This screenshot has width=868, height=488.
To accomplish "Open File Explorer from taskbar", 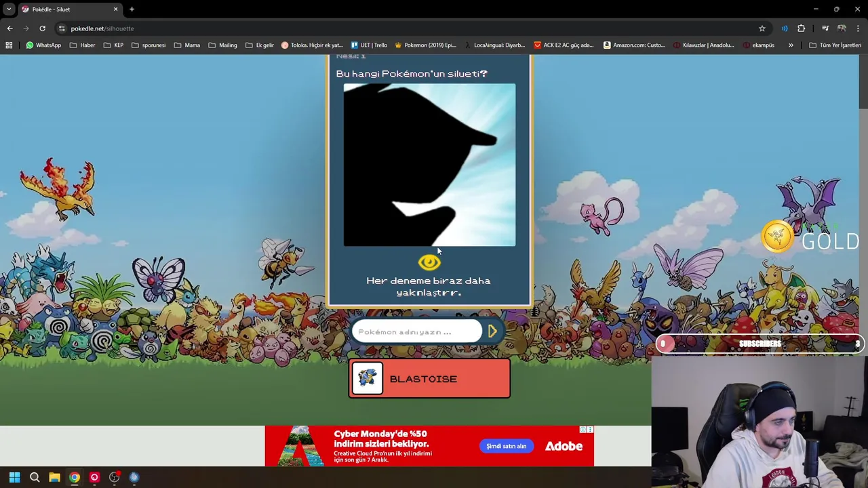I will click(54, 477).
